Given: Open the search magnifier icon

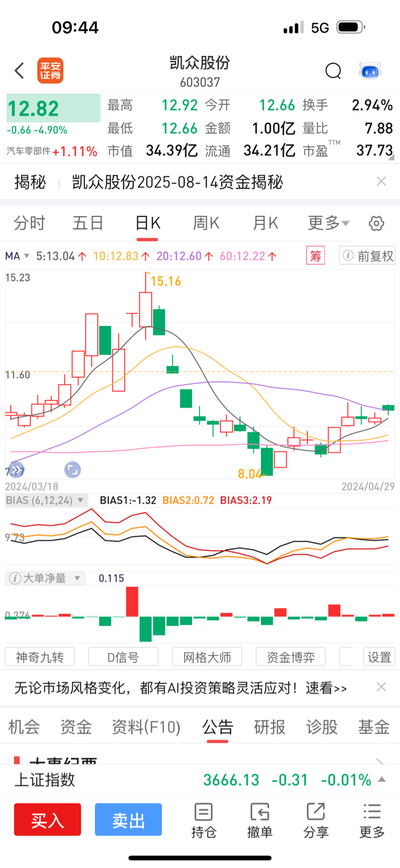Looking at the screenshot, I should tap(333, 71).
